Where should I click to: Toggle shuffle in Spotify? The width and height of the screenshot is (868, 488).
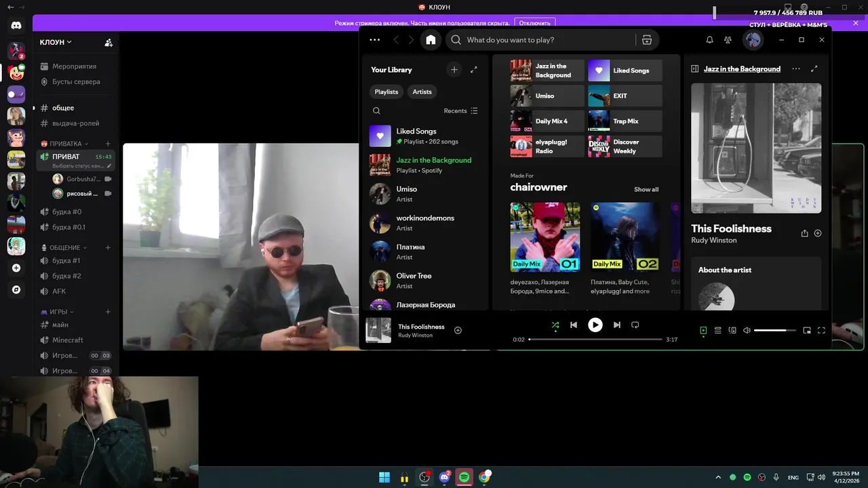(x=555, y=325)
